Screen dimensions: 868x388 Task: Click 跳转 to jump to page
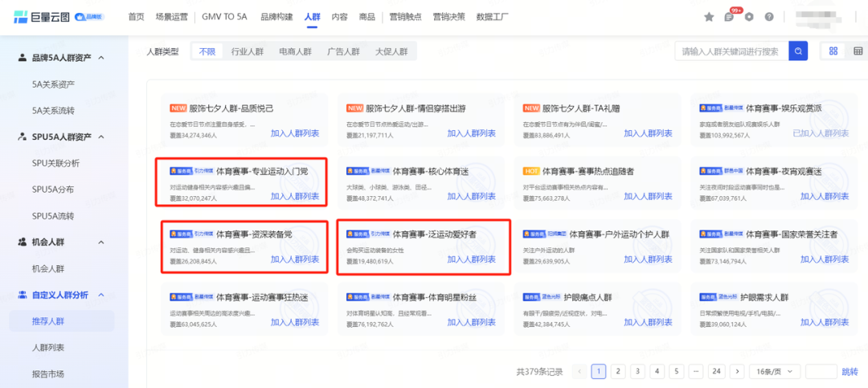click(x=850, y=371)
